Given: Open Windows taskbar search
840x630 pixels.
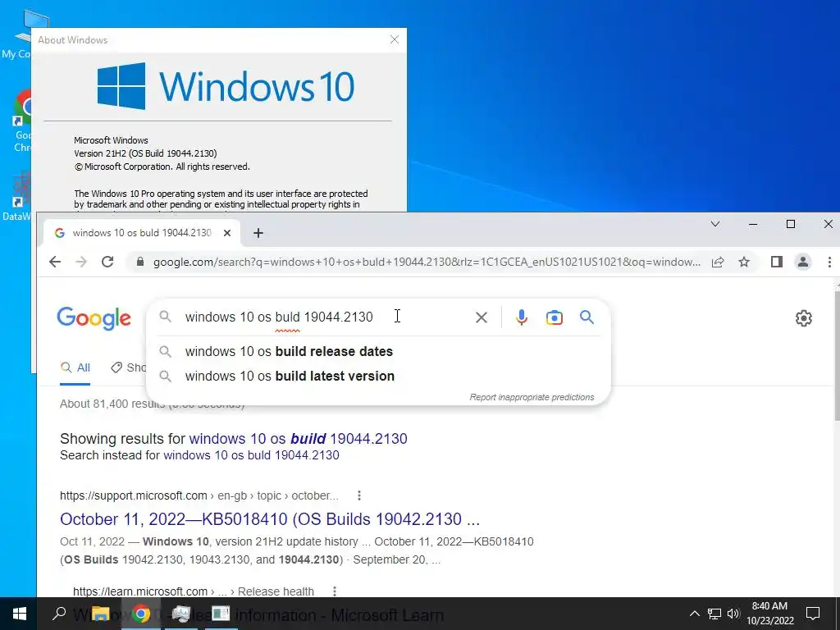Looking at the screenshot, I should (x=59, y=614).
